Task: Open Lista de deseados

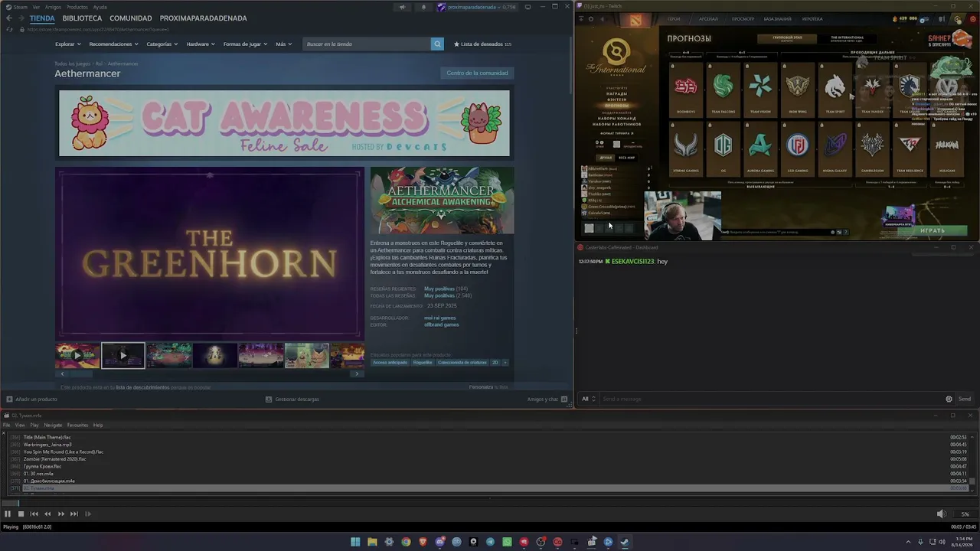Action: point(482,44)
